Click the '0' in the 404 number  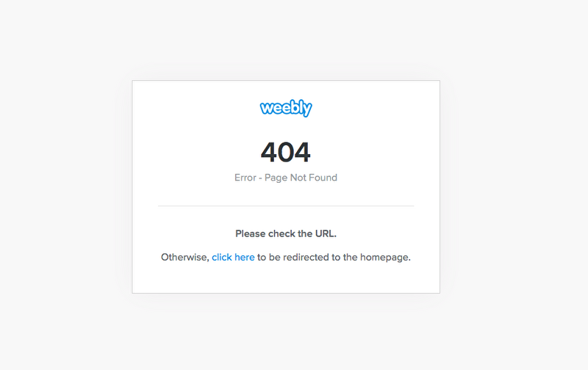click(x=286, y=152)
